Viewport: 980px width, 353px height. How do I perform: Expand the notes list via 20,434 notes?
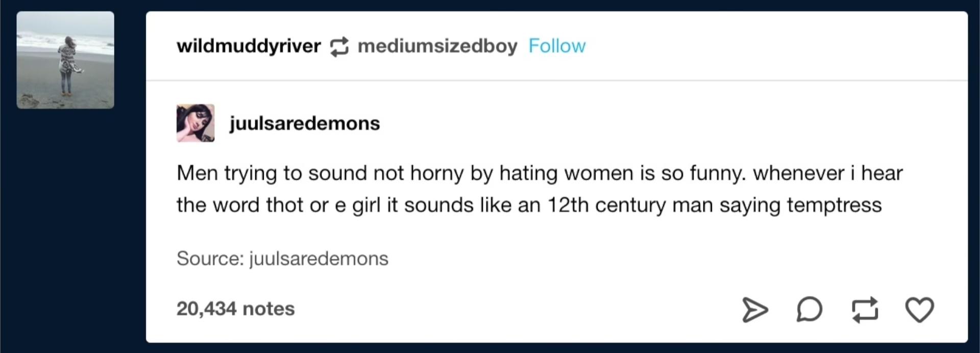click(235, 308)
